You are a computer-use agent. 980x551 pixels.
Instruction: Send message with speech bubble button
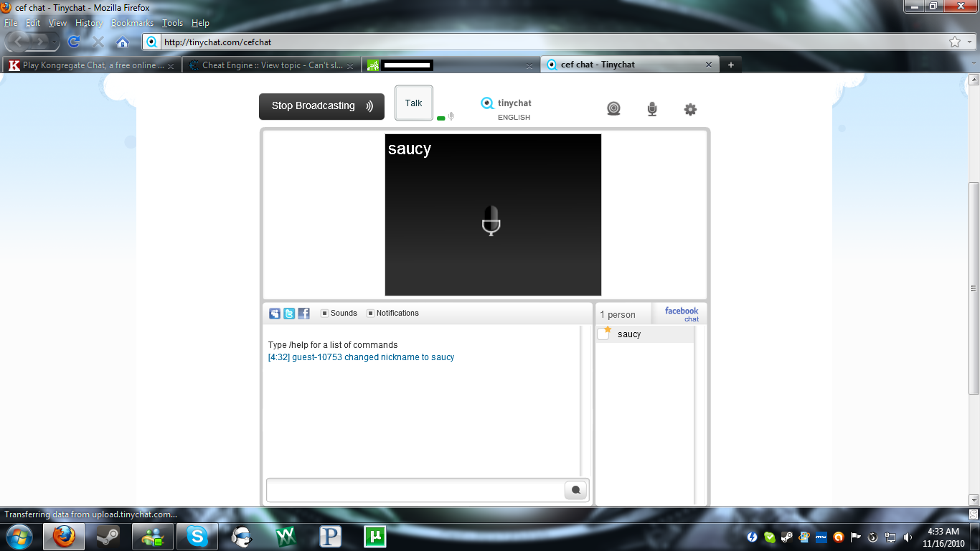pyautogui.click(x=575, y=491)
